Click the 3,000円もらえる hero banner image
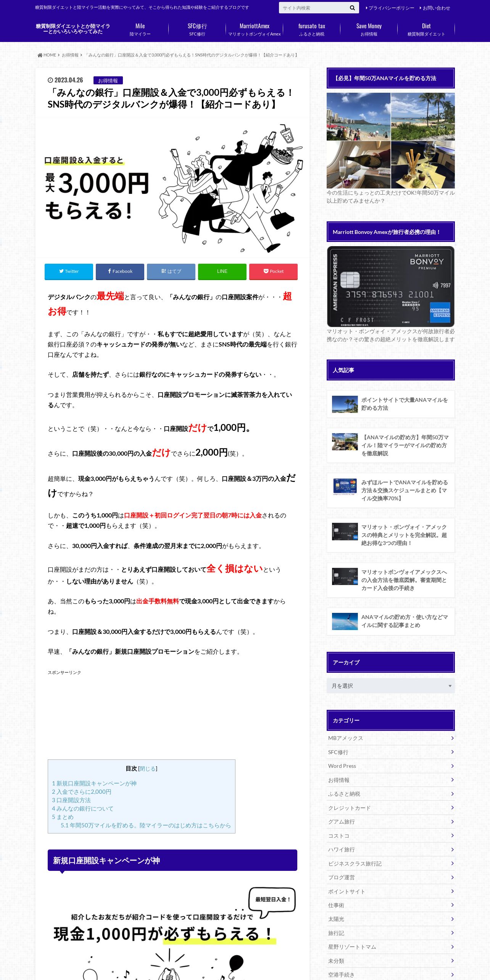This screenshot has width=490, height=980. (172, 187)
